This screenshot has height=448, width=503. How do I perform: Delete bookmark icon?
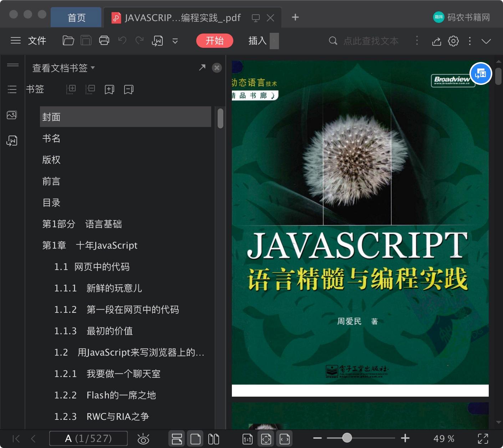click(x=129, y=89)
